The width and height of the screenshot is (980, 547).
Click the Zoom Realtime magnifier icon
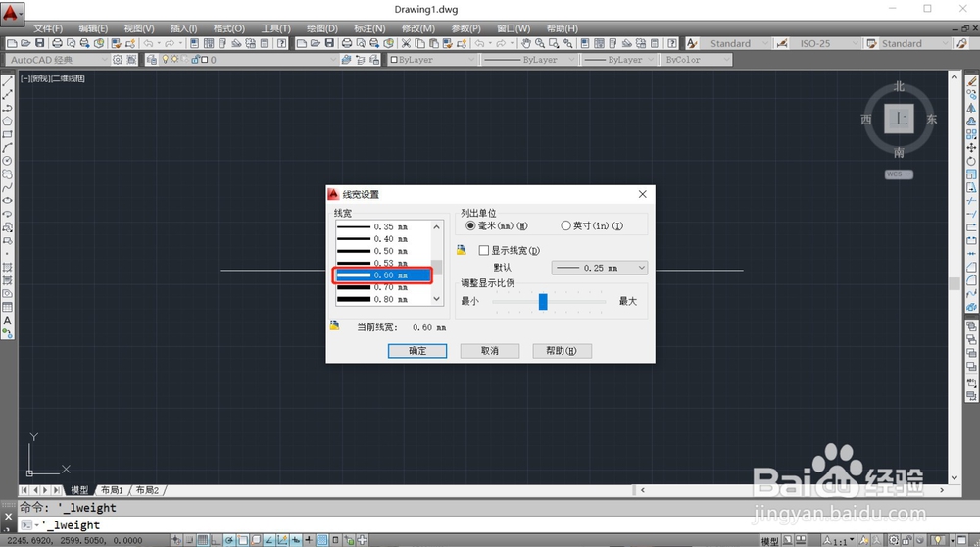point(540,43)
